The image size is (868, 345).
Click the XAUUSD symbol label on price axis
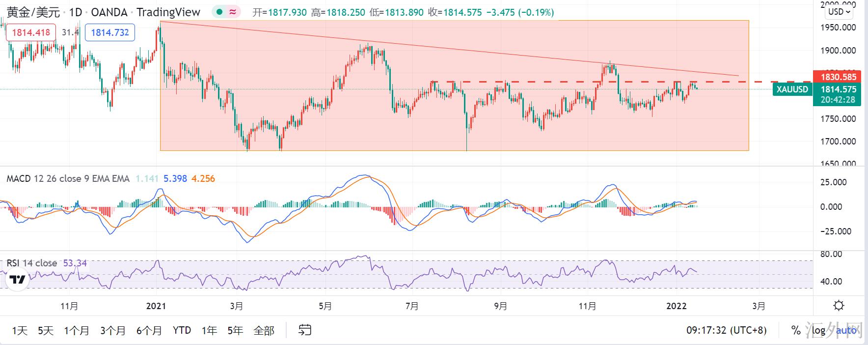(792, 89)
